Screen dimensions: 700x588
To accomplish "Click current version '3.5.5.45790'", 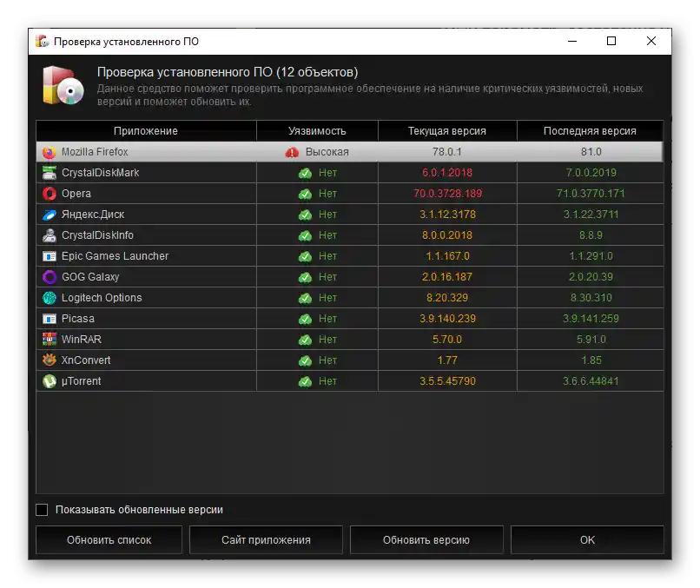I will (x=448, y=381).
